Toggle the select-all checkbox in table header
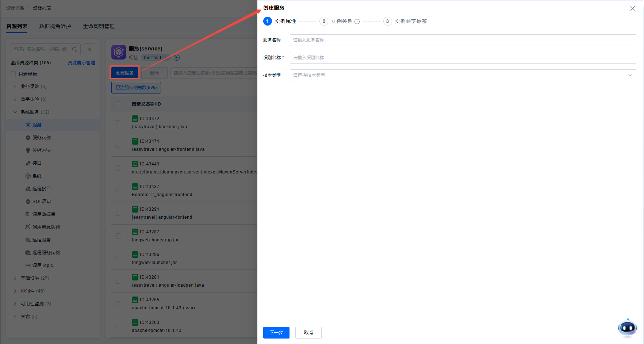 (x=119, y=104)
